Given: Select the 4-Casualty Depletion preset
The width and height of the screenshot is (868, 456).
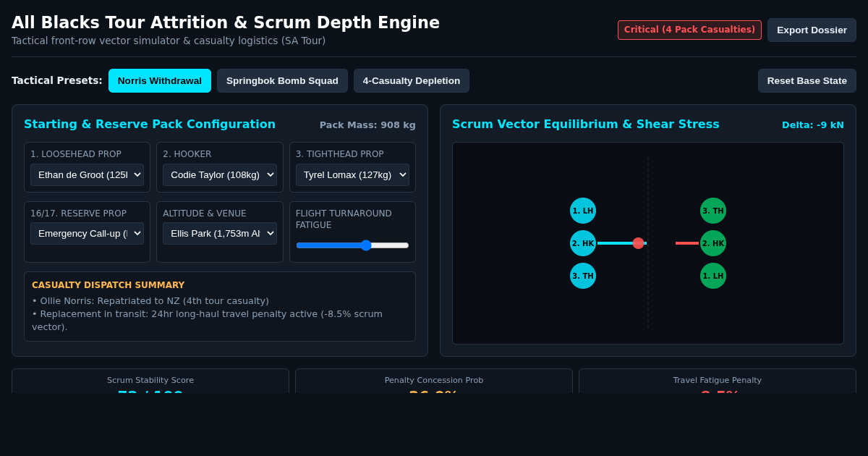Looking at the screenshot, I should coord(412,80).
